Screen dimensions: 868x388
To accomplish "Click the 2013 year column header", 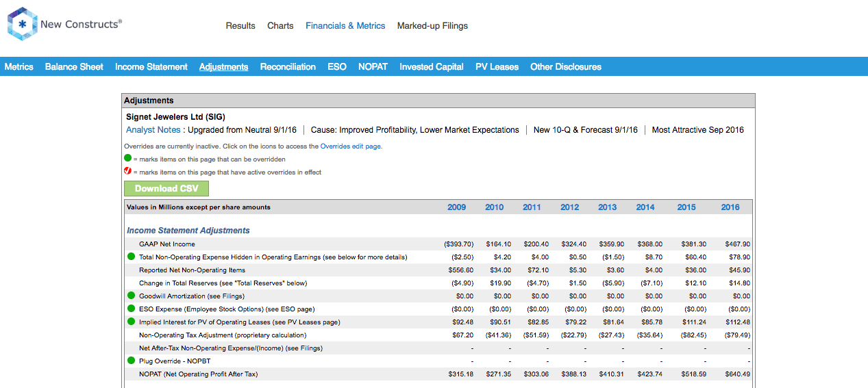I will tap(607, 207).
